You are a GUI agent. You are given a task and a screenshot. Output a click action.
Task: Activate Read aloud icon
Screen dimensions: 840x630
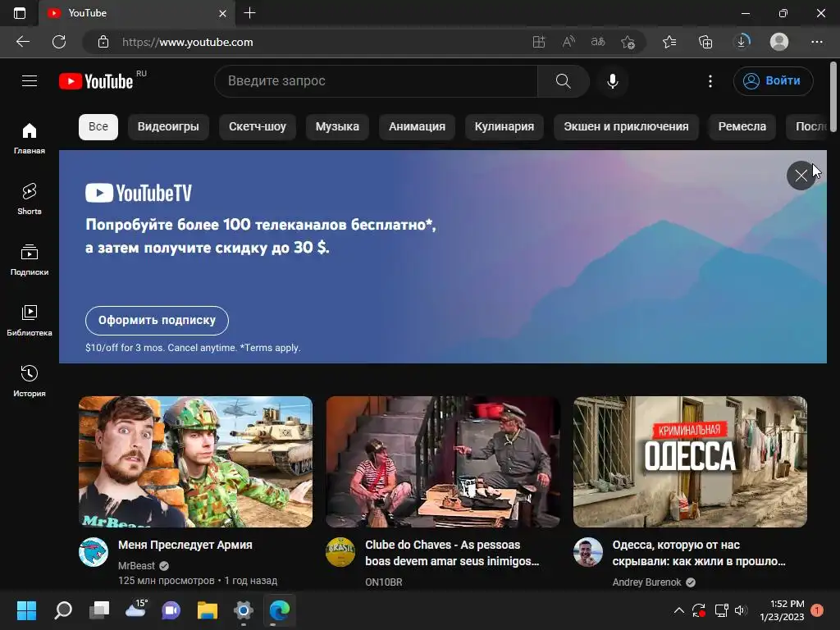pyautogui.click(x=568, y=42)
